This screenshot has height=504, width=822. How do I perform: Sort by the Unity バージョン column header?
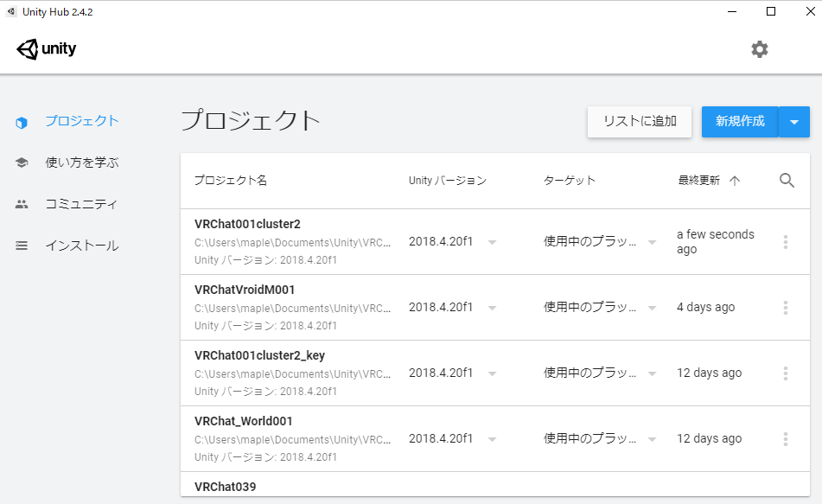(x=448, y=181)
